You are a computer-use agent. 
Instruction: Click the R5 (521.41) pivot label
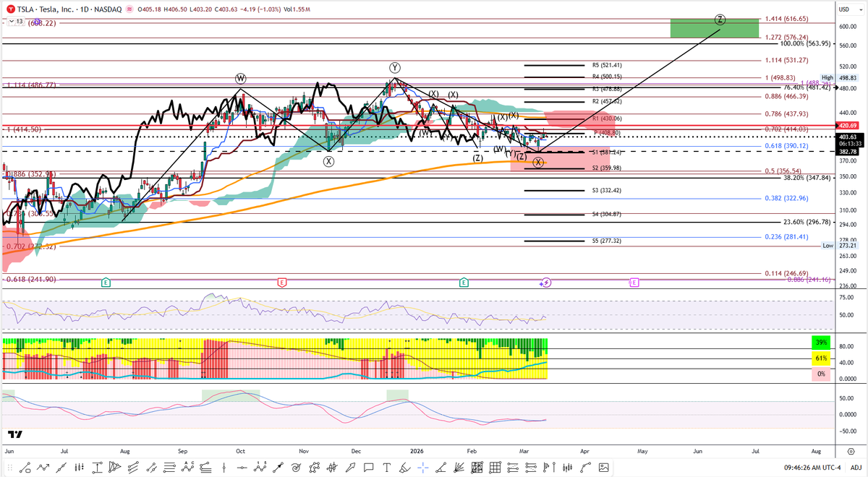[607, 65]
